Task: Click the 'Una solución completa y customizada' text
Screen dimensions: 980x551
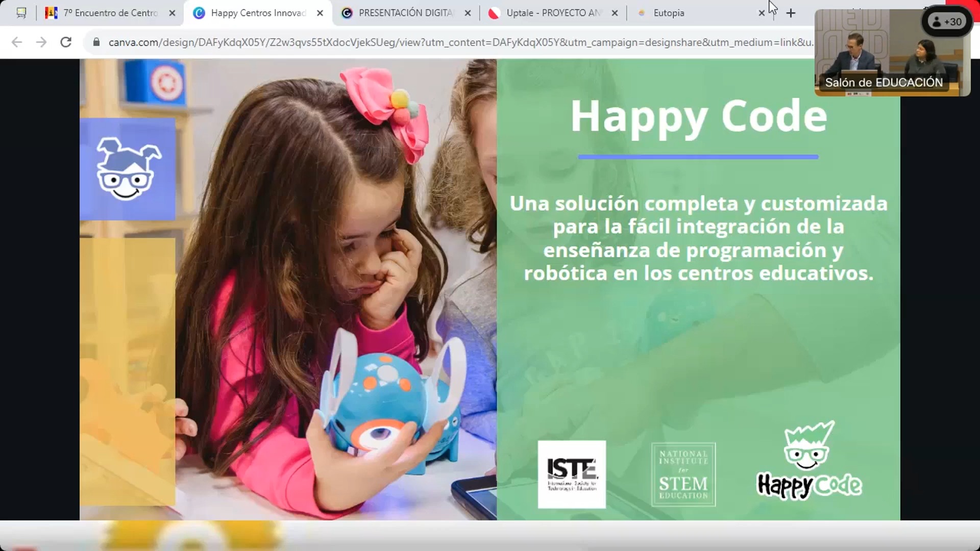Action: click(x=698, y=238)
